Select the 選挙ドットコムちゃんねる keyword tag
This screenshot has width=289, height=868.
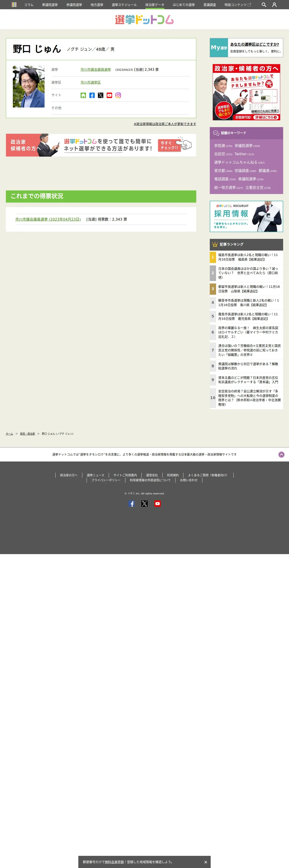pyautogui.click(x=239, y=162)
